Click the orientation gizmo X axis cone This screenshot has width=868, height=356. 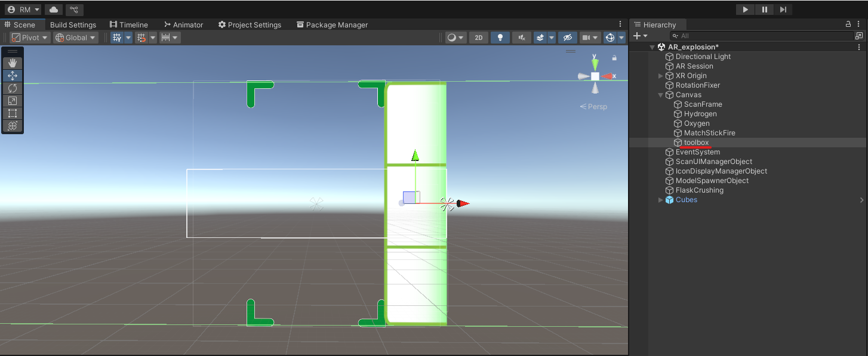(x=607, y=76)
